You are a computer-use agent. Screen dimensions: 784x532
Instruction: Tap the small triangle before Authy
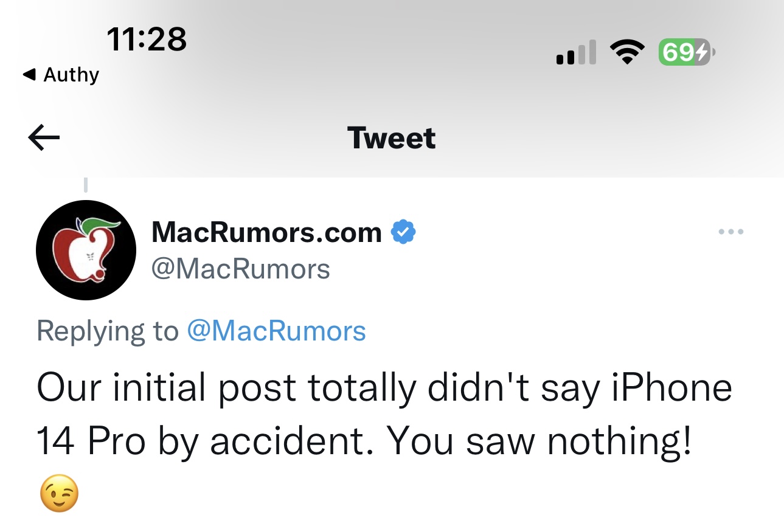(28, 75)
